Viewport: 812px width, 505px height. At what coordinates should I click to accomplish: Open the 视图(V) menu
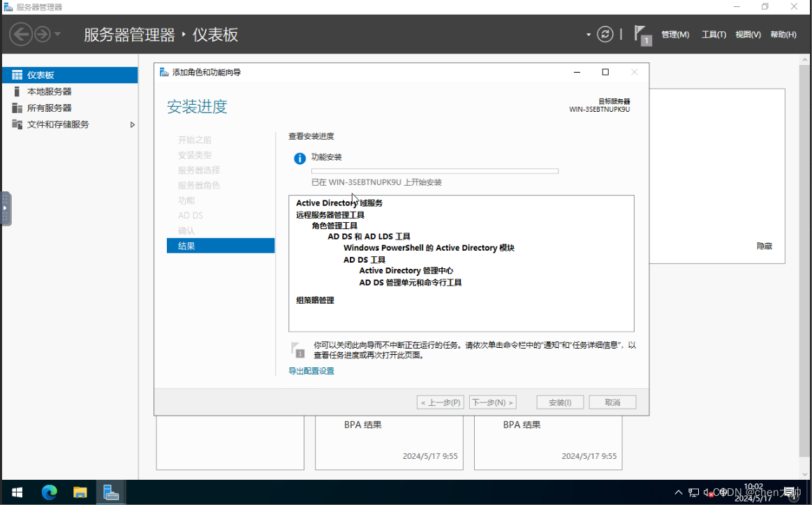click(x=748, y=34)
